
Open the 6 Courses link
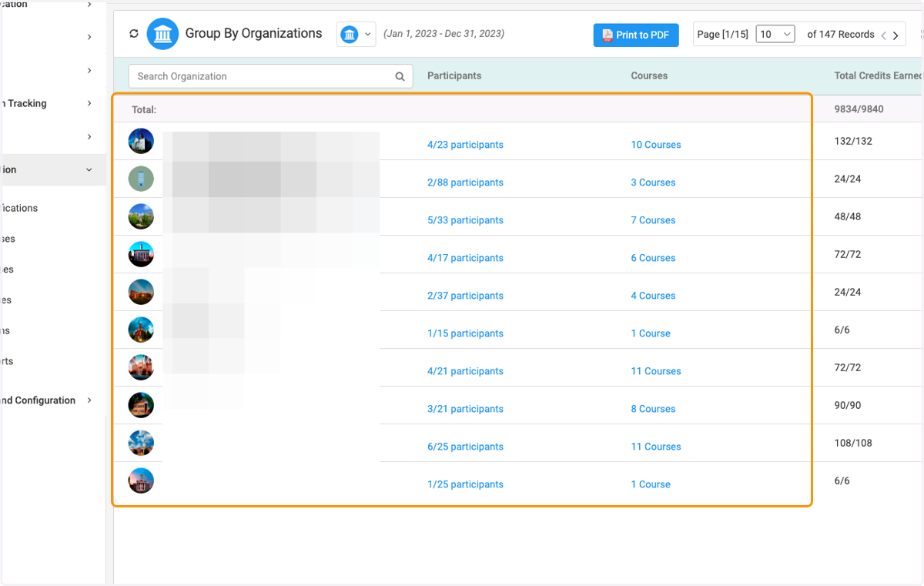coord(653,258)
